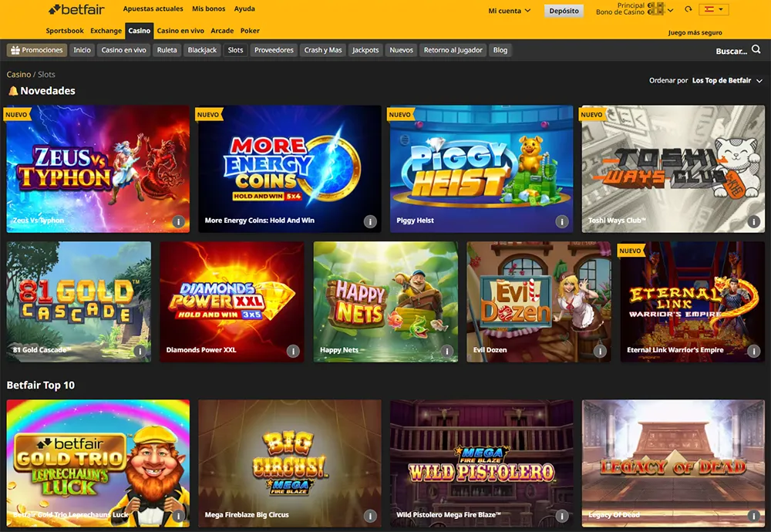Open info icon for Evil Dozen
Image resolution: width=771 pixels, height=532 pixels.
point(600,351)
